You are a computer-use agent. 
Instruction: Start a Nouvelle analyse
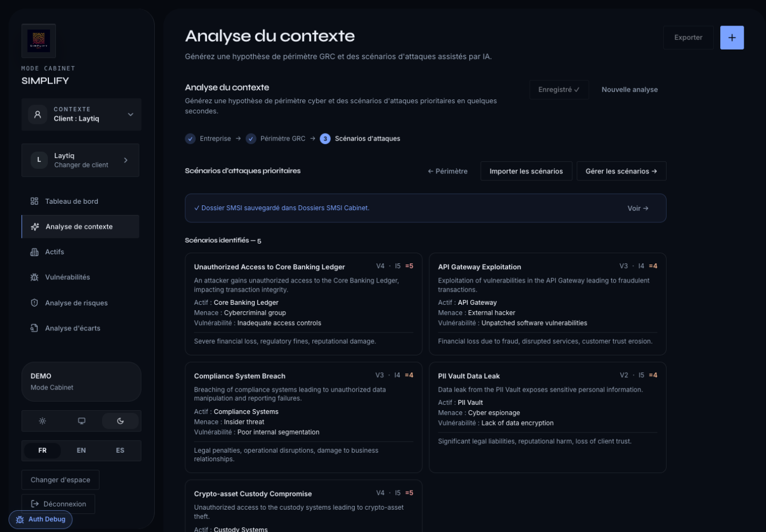click(x=629, y=90)
